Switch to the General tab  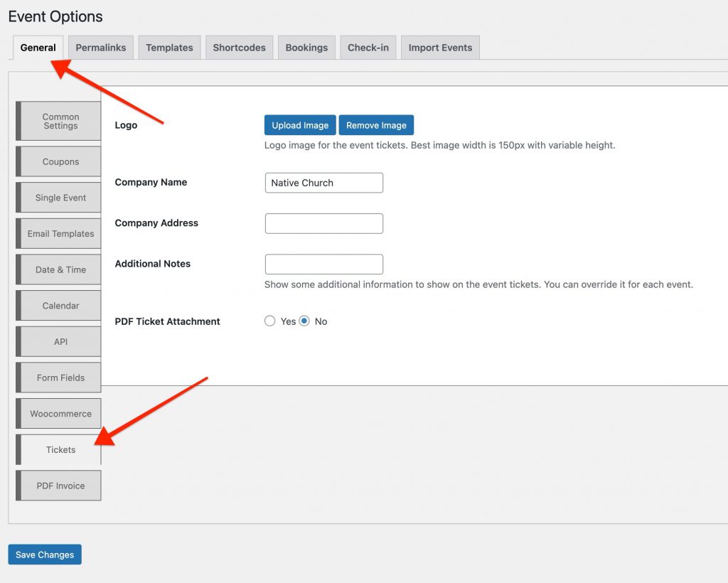[38, 48]
